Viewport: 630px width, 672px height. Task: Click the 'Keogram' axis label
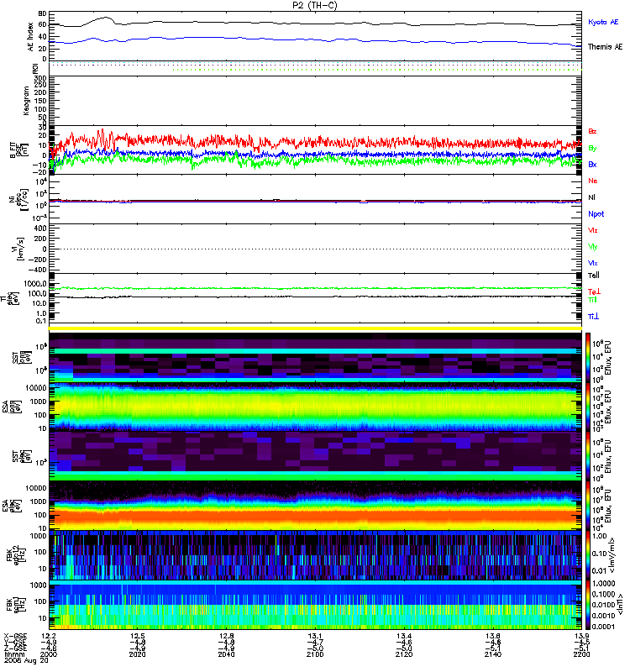pos(26,101)
